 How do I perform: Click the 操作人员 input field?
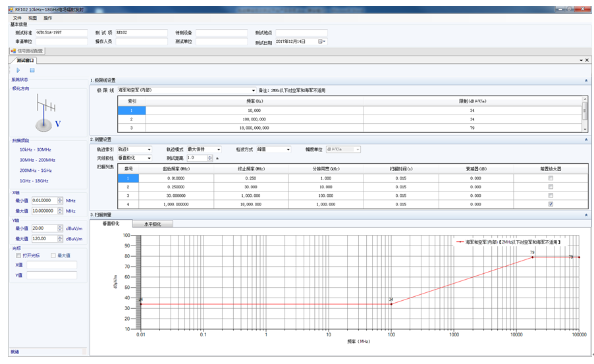(142, 41)
